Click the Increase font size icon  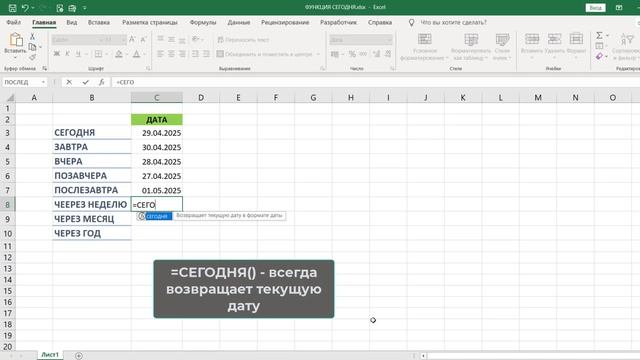click(x=132, y=40)
